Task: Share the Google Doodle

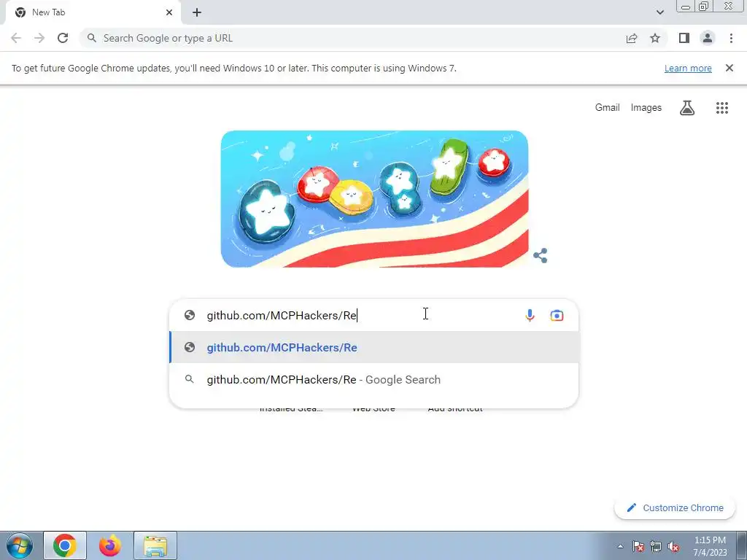Action: coord(541,256)
